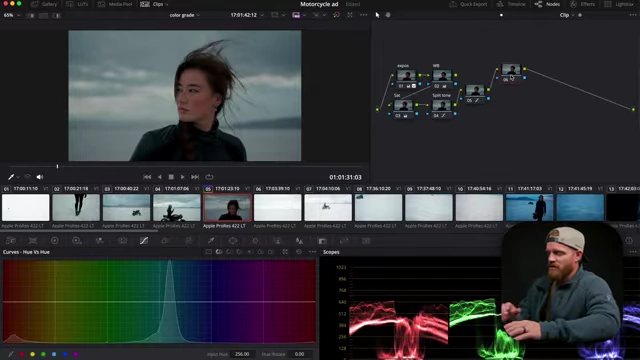Open the Key palette
This screenshot has height=360, width=640.
coord(322,241)
